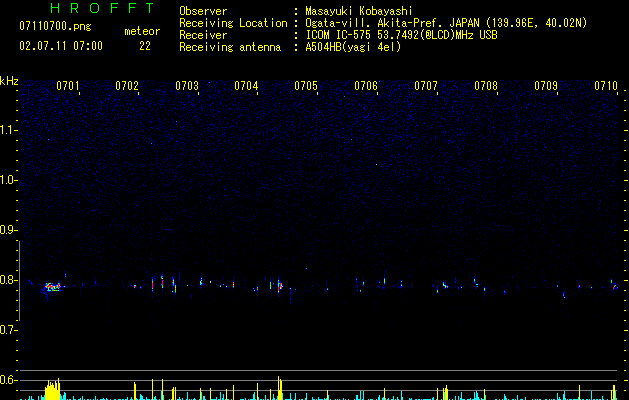Click the 0701 time marker
This screenshot has height=400, width=629.
[67, 86]
